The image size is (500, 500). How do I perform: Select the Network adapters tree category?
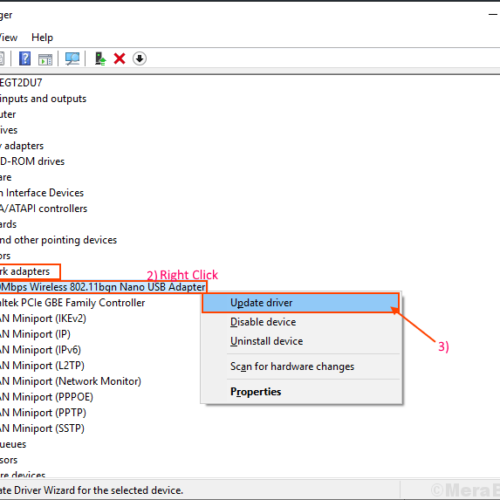(x=25, y=272)
